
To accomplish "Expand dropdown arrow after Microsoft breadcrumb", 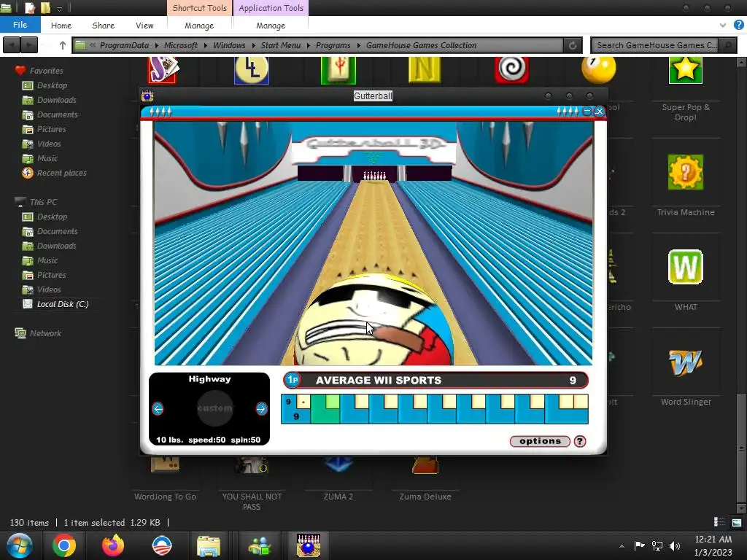I will pyautogui.click(x=205, y=45).
